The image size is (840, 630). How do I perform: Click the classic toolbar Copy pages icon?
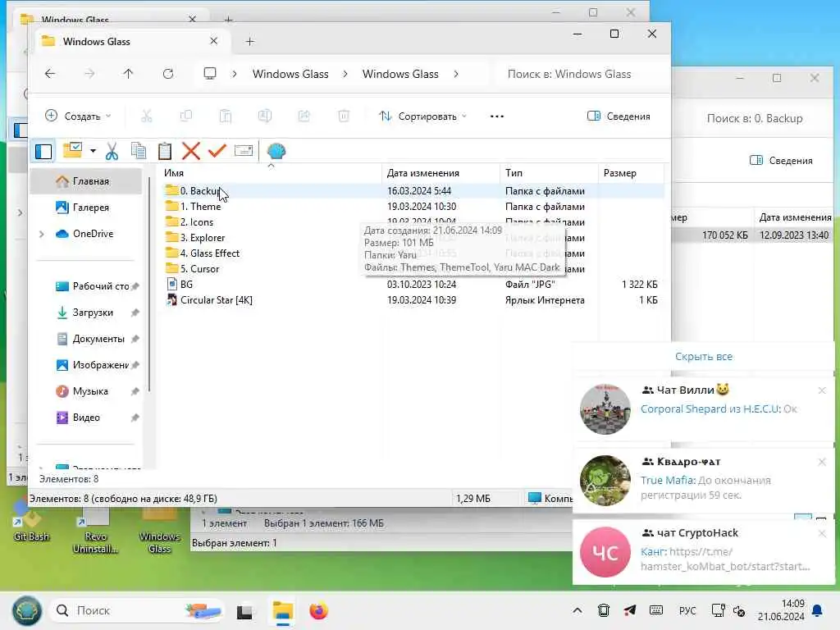138,152
